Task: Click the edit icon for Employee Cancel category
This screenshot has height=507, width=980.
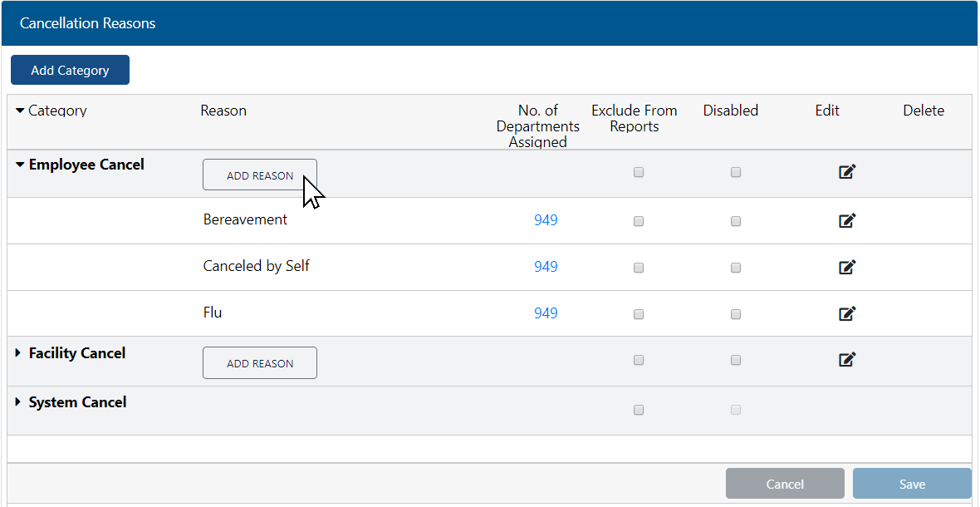Action: click(847, 171)
